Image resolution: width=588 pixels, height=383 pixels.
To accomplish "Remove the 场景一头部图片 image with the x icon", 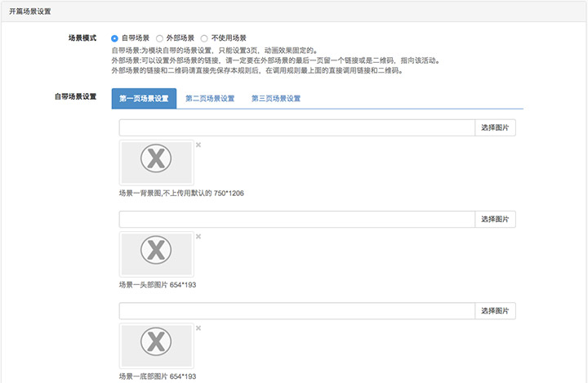I will 198,236.
